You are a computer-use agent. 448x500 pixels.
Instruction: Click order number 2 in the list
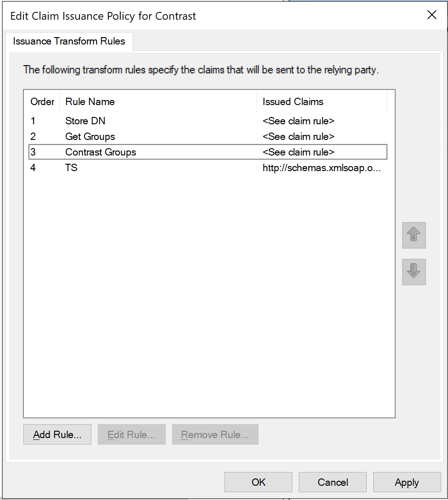[x=33, y=137]
